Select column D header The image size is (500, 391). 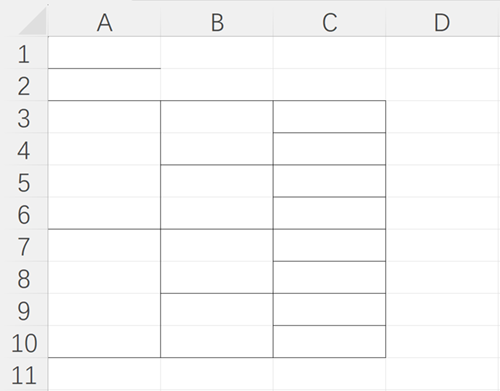[442, 21]
